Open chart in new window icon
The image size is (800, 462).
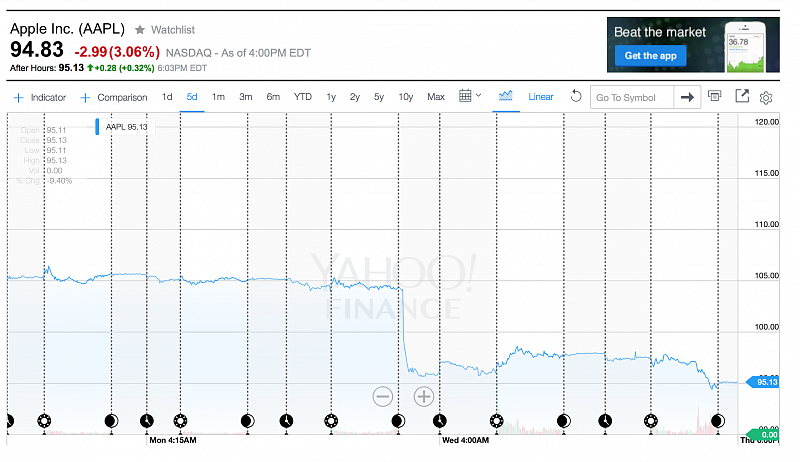pyautogui.click(x=742, y=96)
